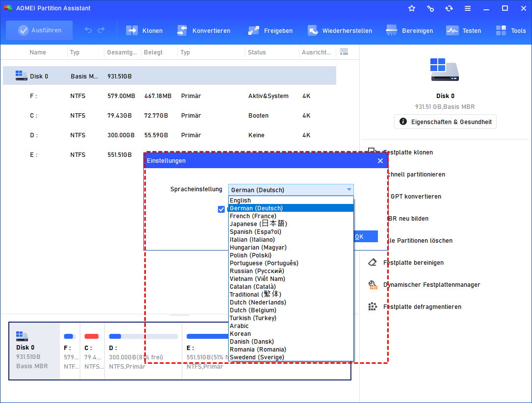This screenshot has width=532, height=403.
Task: Choose English from language list
Action: 291,201
